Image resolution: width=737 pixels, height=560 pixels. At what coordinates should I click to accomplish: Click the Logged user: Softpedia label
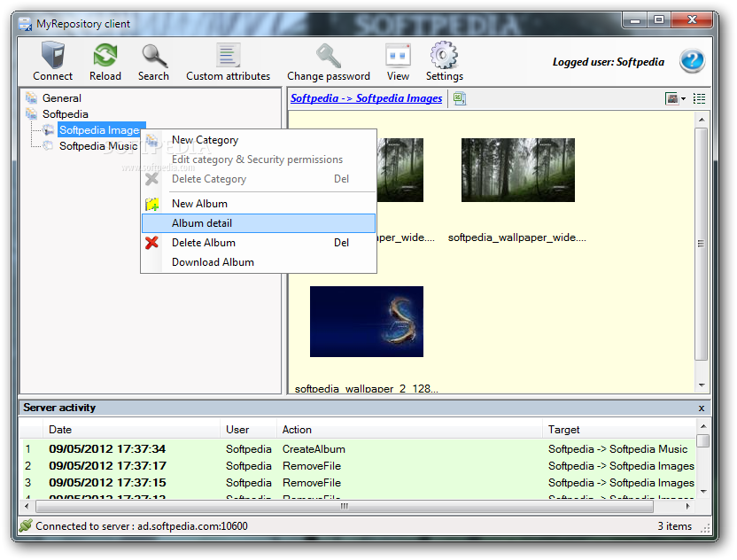tap(609, 62)
